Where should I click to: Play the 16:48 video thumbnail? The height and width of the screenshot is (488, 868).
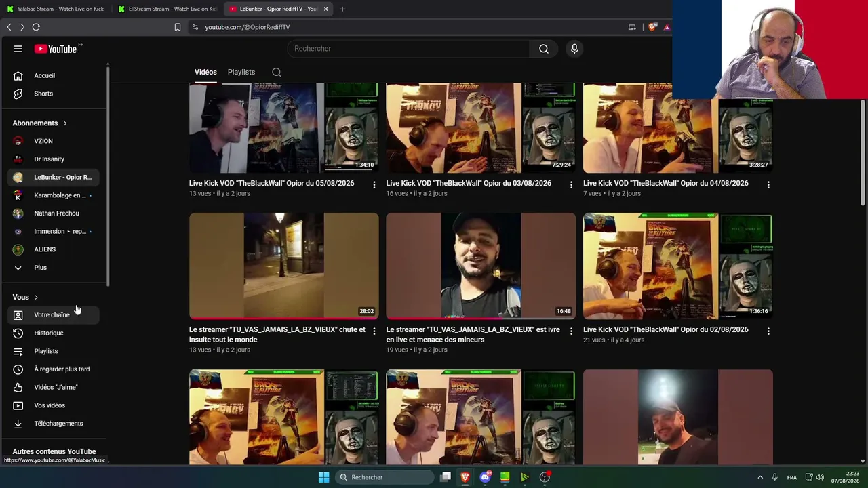(x=481, y=266)
